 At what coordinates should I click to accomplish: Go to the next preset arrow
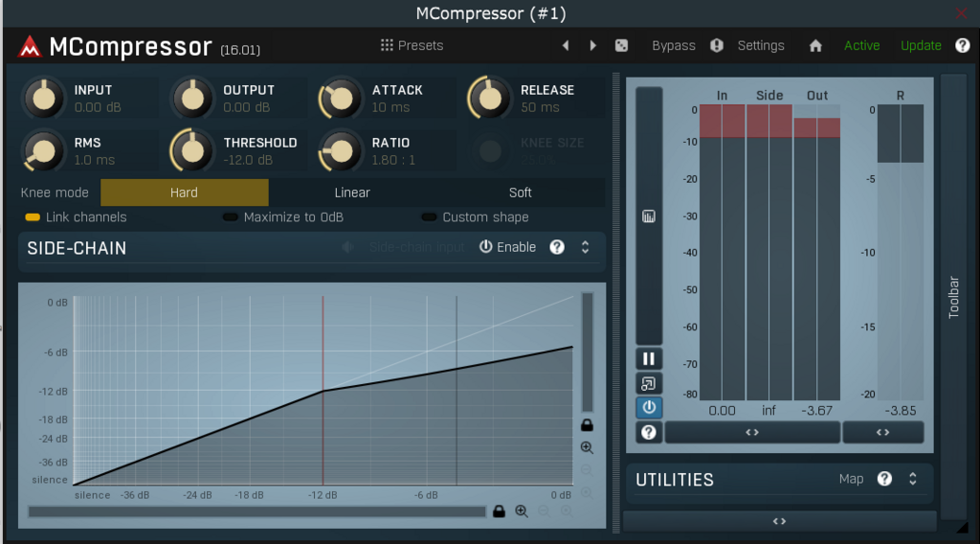pos(592,46)
